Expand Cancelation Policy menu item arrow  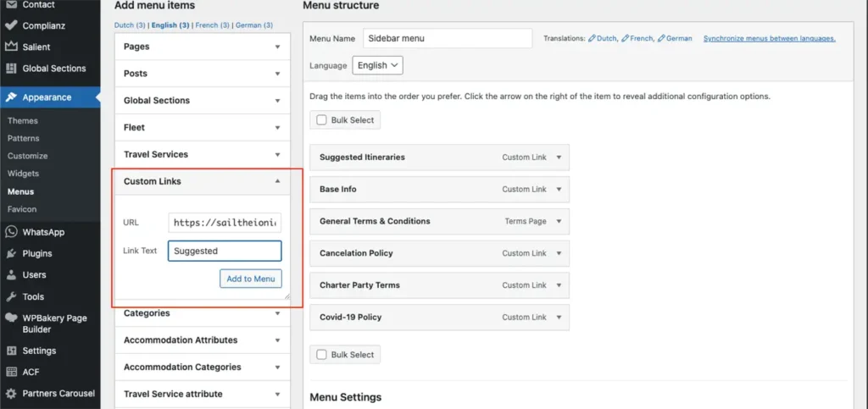[559, 254]
